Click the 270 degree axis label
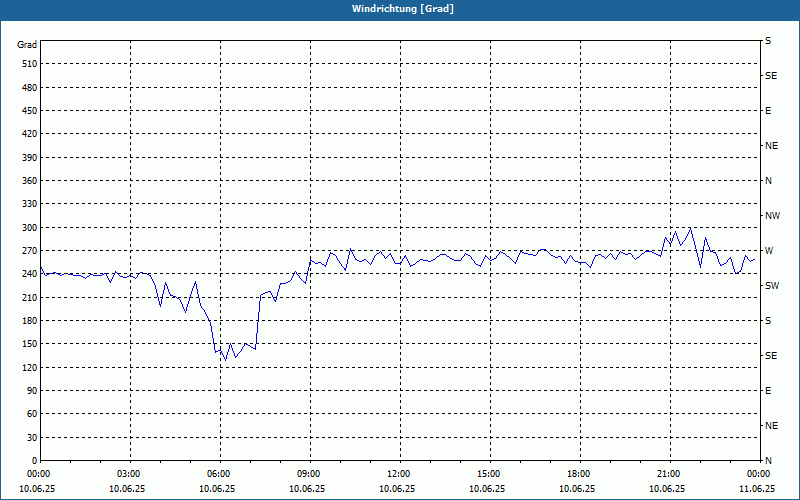Image resolution: width=800 pixels, height=500 pixels. coord(30,251)
